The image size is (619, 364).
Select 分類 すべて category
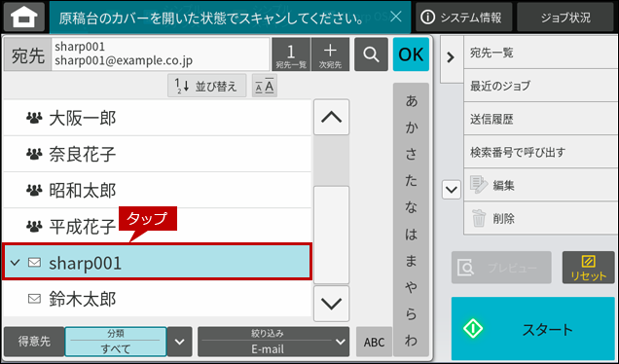pyautogui.click(x=116, y=342)
